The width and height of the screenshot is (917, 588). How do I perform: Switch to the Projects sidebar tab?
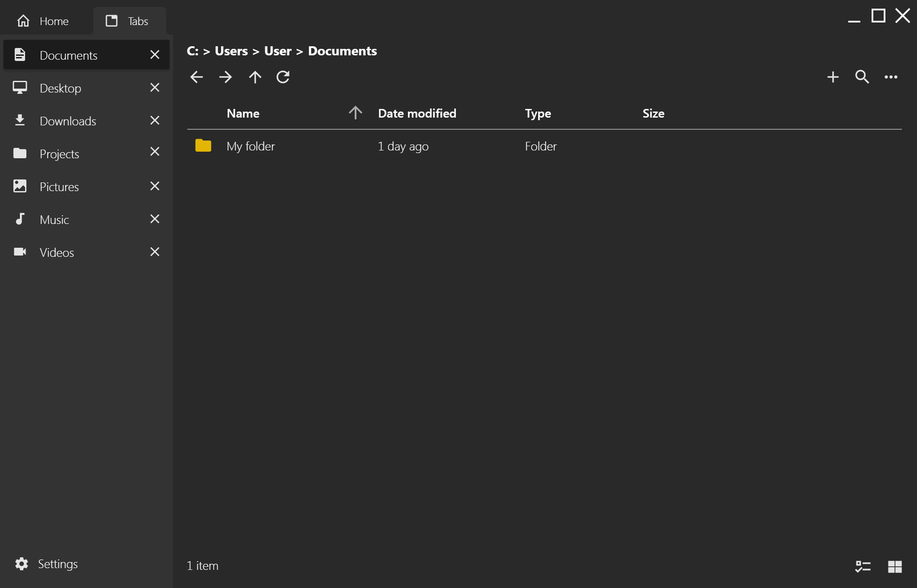pos(87,153)
